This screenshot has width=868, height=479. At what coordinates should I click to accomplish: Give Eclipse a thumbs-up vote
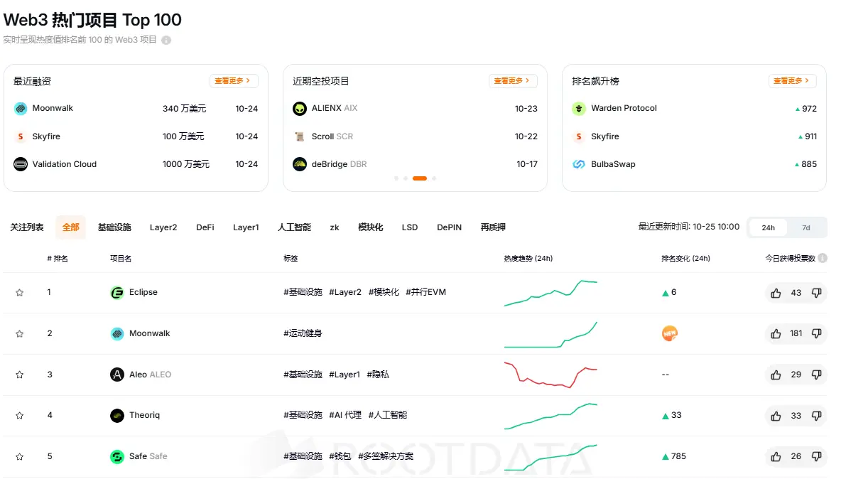776,293
